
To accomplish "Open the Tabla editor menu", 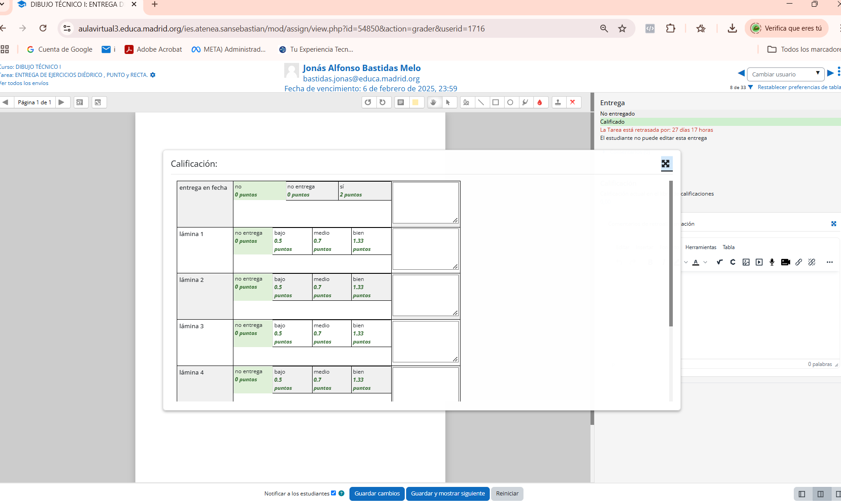I will (728, 247).
